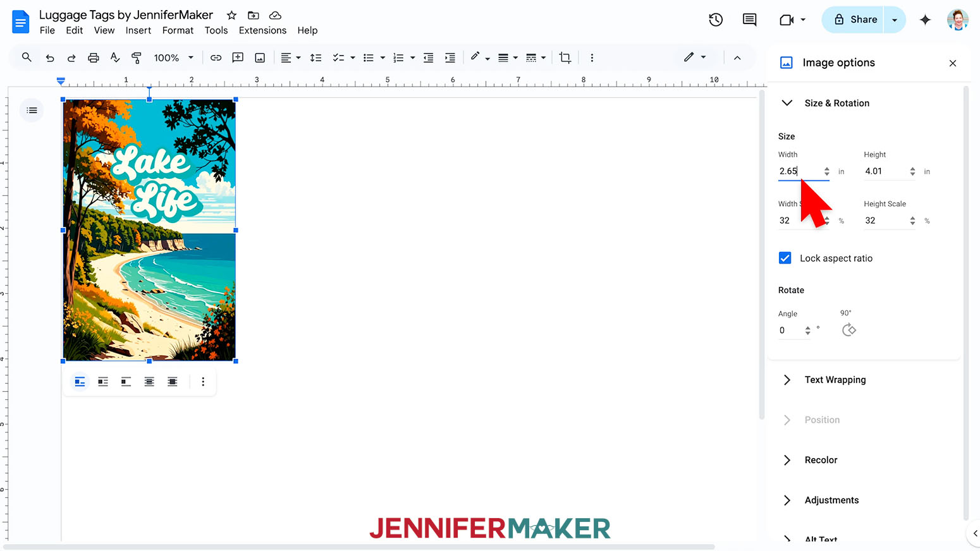Insert image from the toolbar
The height and width of the screenshot is (551, 980).
(260, 58)
